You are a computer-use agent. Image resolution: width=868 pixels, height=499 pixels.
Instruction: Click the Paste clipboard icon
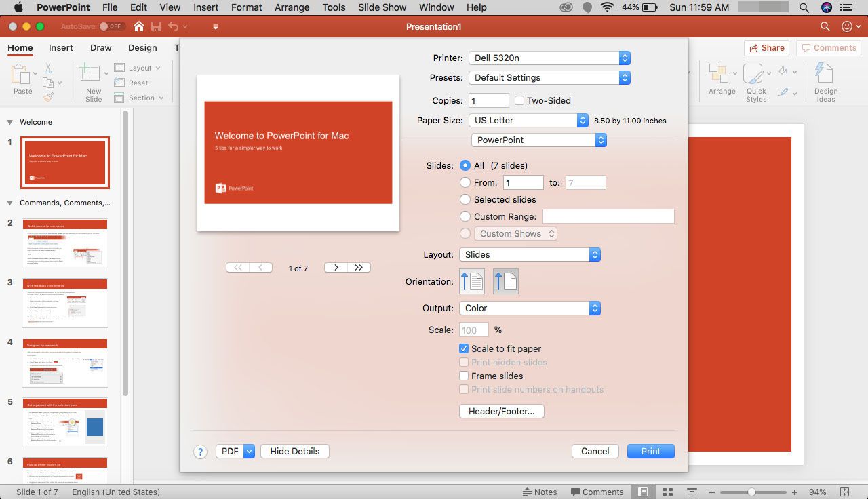(x=22, y=75)
